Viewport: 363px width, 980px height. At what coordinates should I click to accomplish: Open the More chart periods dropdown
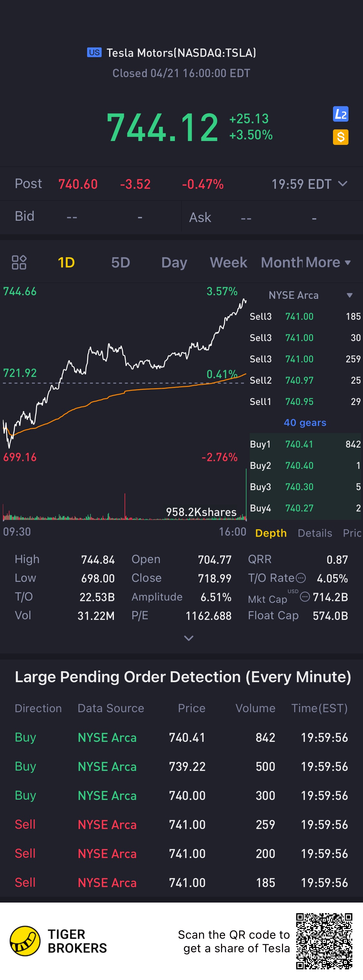coord(328,262)
